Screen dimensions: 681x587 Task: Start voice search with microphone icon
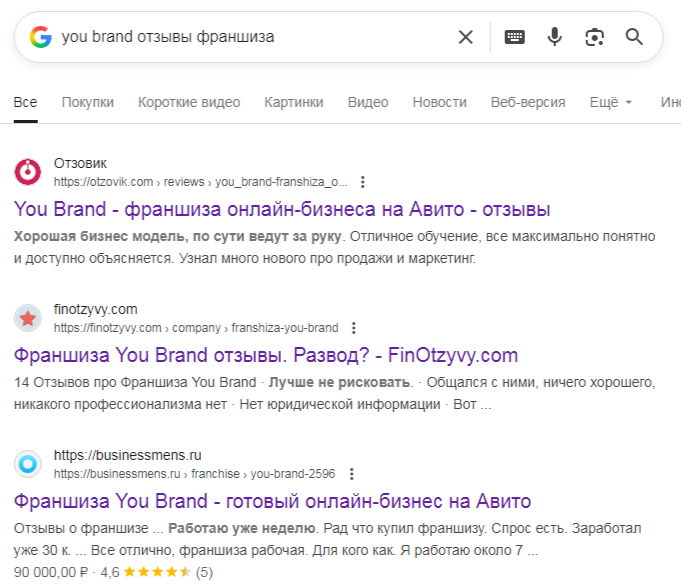[554, 37]
